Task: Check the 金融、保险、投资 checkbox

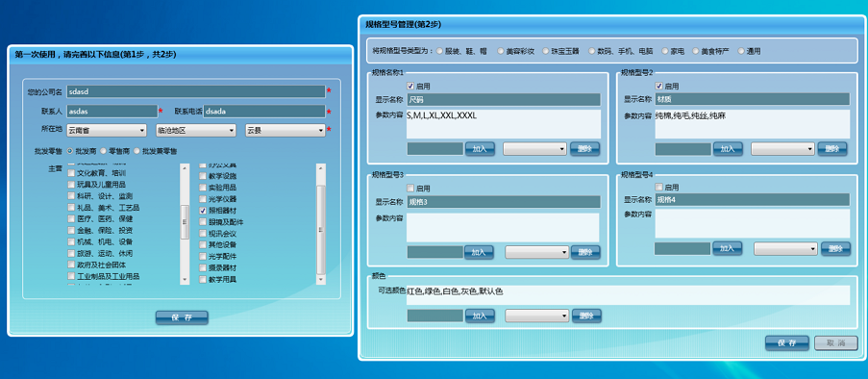Action: [x=71, y=231]
